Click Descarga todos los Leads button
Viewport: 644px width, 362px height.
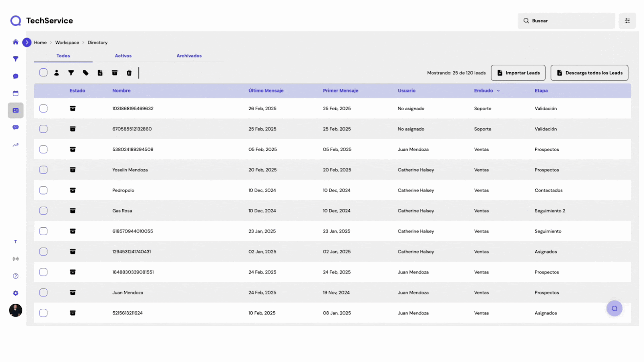coord(589,73)
